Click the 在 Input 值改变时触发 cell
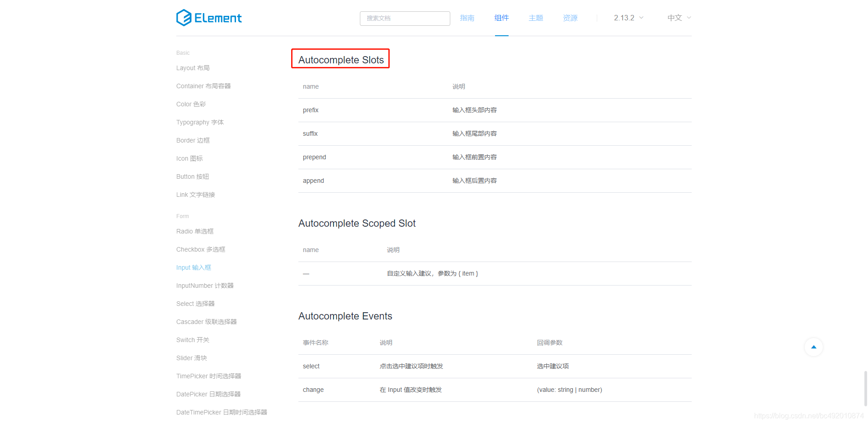 click(x=410, y=390)
